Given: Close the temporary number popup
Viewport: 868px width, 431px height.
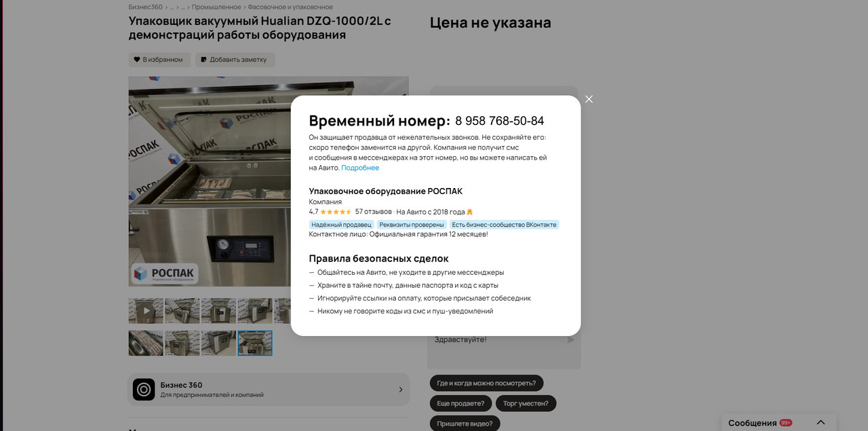Looking at the screenshot, I should (589, 99).
